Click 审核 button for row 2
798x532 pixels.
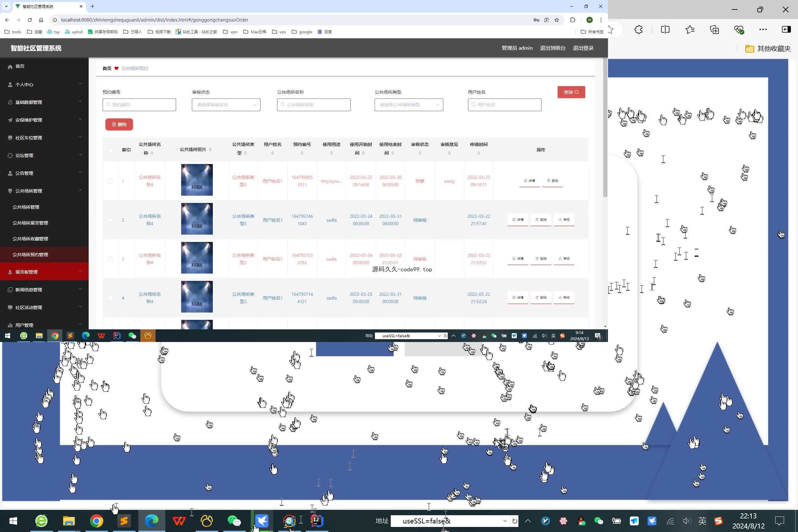pos(564,220)
